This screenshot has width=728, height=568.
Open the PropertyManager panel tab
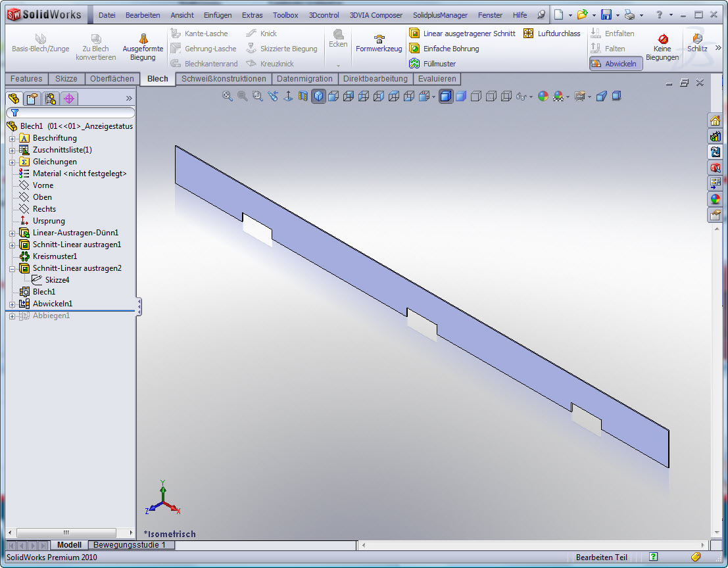[x=32, y=99]
